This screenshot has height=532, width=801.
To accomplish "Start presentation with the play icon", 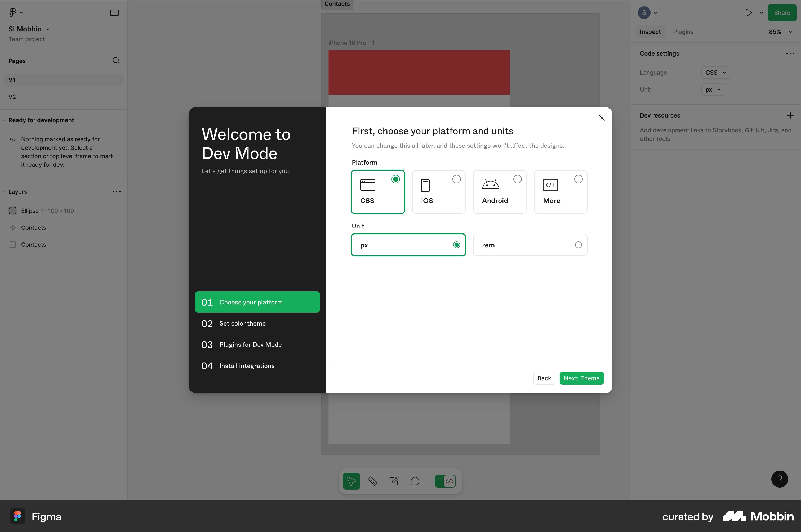I will coord(748,12).
